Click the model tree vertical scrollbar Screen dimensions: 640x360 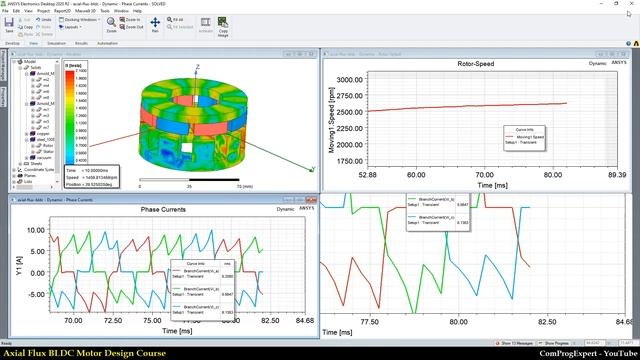(57, 122)
